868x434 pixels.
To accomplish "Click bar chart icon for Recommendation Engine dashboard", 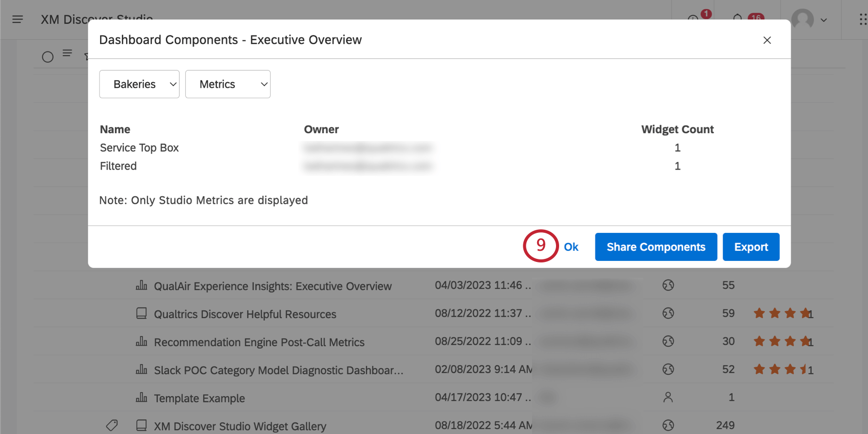I will pyautogui.click(x=141, y=342).
